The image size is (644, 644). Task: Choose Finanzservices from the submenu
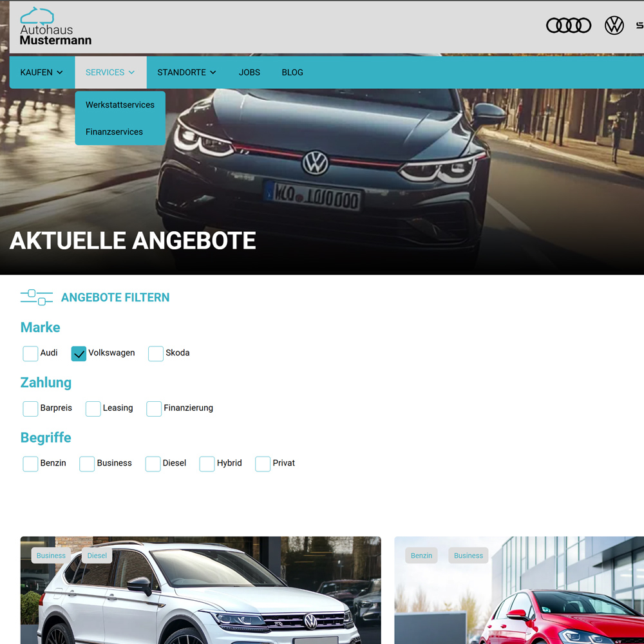click(114, 132)
